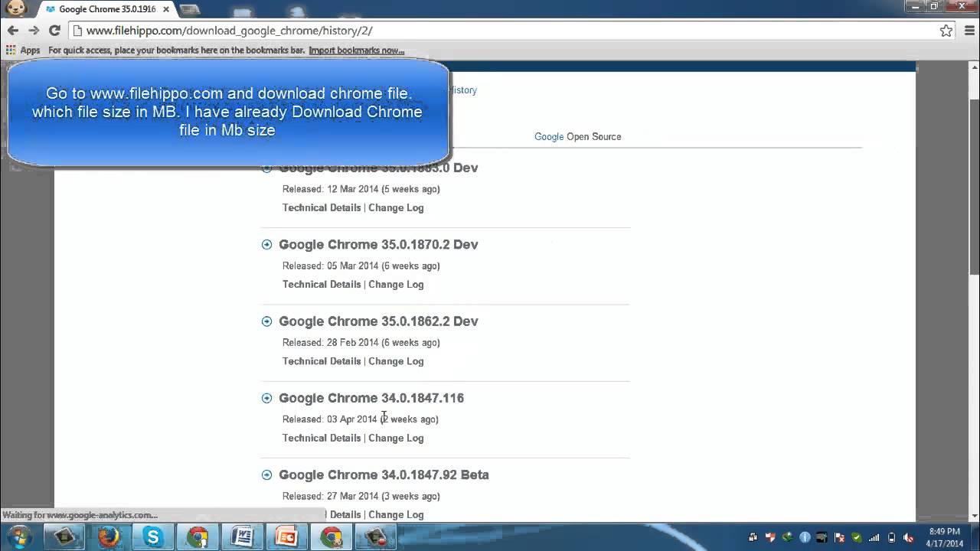Click the Open Source license text
The image size is (980, 551).
coord(594,136)
